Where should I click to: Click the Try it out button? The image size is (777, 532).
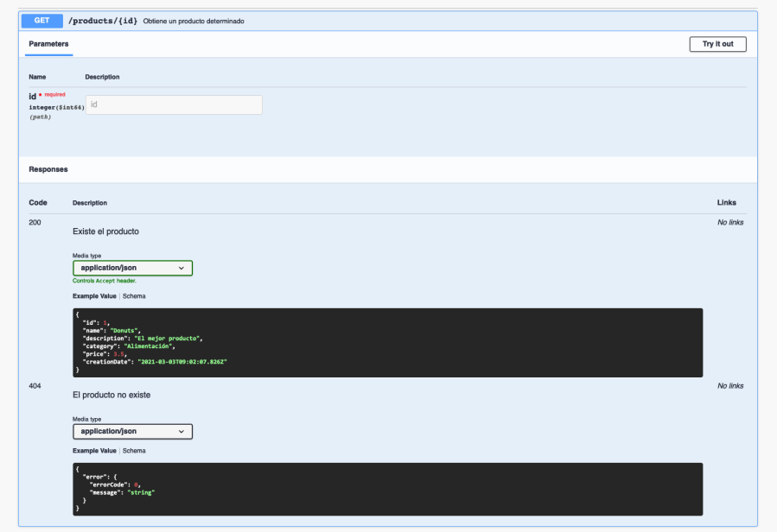pyautogui.click(x=717, y=44)
